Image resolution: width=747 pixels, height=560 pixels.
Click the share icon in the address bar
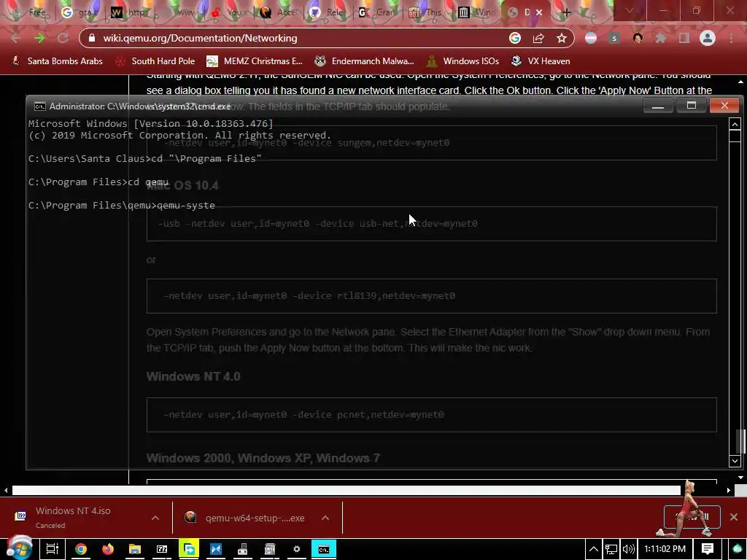(538, 38)
